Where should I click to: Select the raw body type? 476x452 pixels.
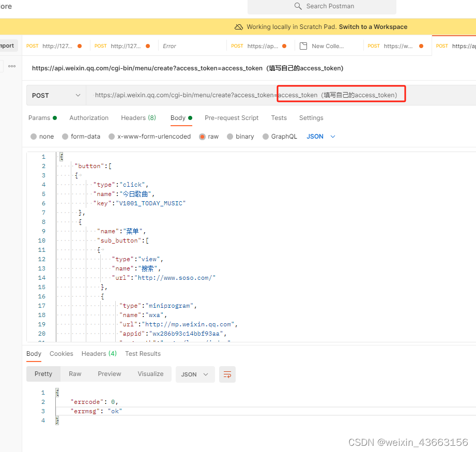click(209, 137)
